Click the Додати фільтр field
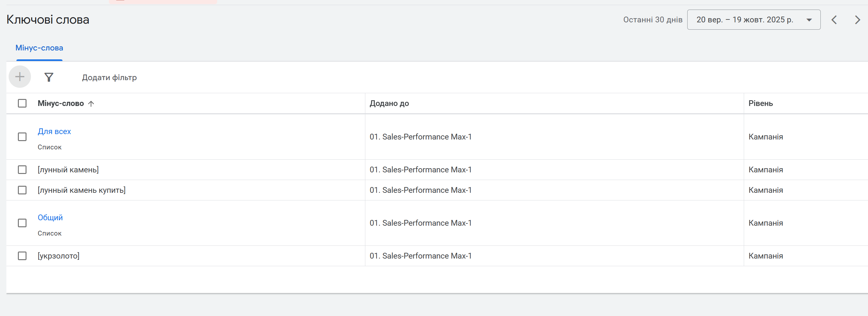 pos(109,78)
